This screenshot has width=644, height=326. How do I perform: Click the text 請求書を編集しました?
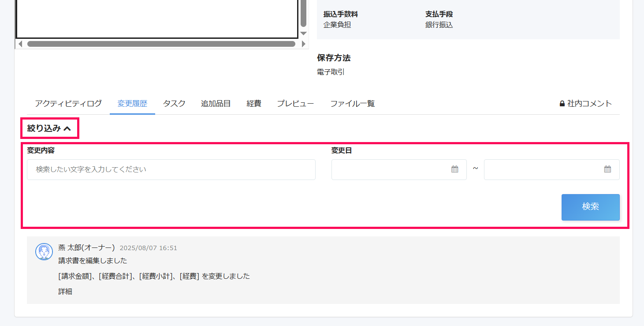pyautogui.click(x=93, y=261)
